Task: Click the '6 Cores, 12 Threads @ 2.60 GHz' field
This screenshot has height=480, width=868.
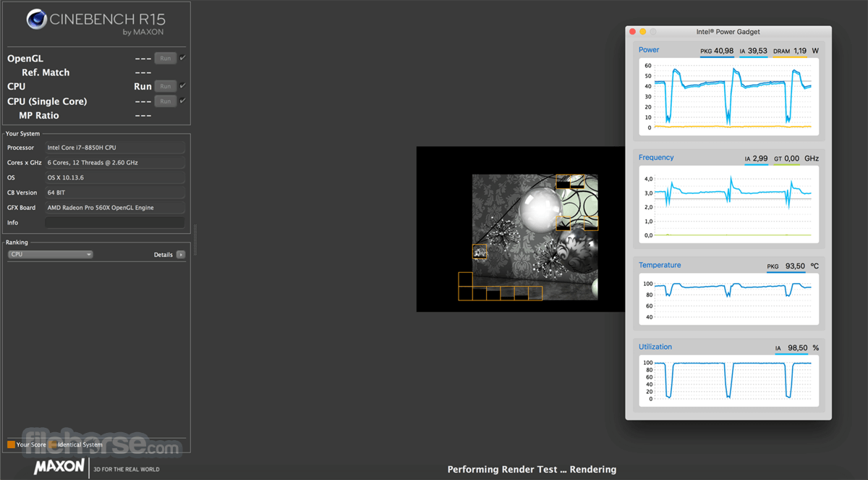Action: click(x=114, y=163)
